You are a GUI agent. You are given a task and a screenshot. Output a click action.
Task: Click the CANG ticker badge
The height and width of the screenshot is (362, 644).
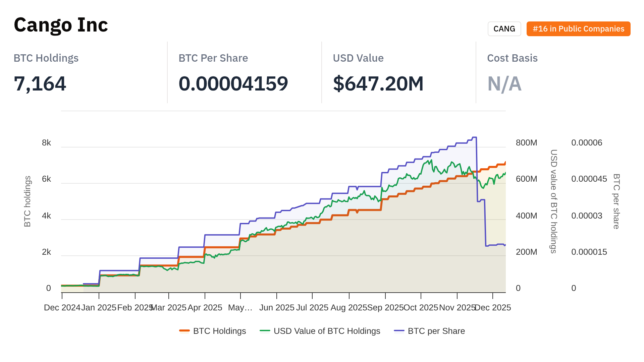504,29
